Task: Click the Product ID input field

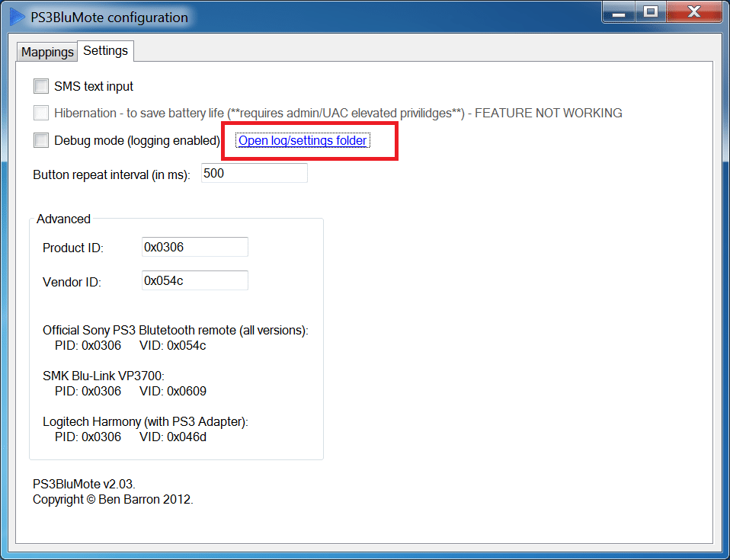Action: 194,247
